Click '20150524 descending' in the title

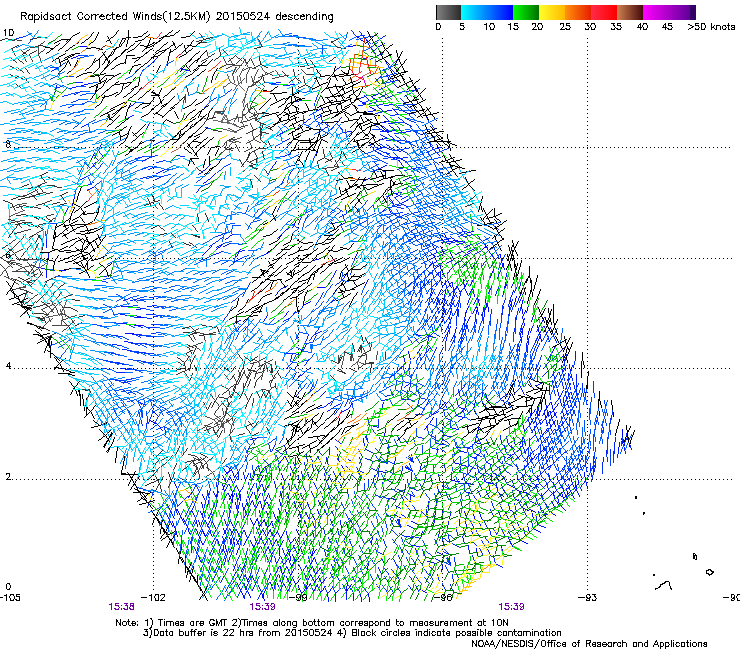(274, 17)
